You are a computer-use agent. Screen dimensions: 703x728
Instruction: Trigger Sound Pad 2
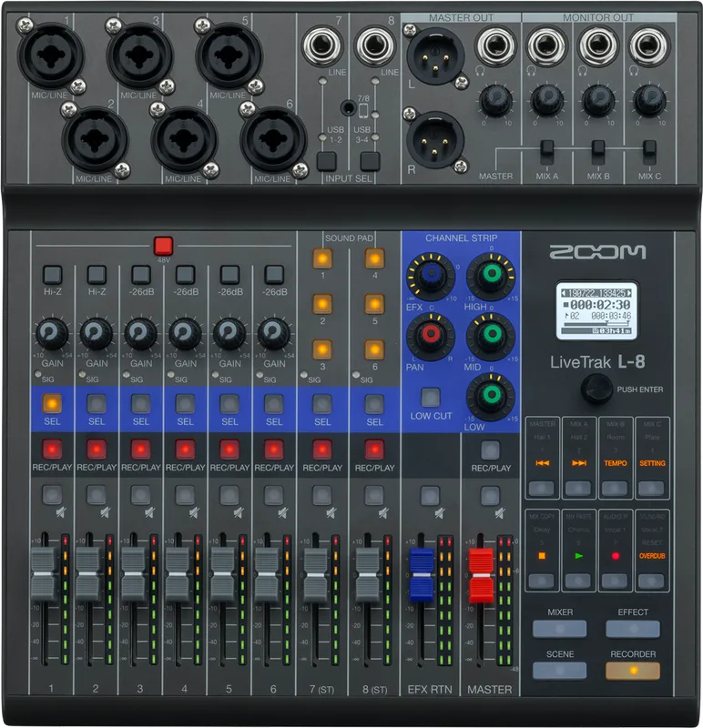(322, 304)
